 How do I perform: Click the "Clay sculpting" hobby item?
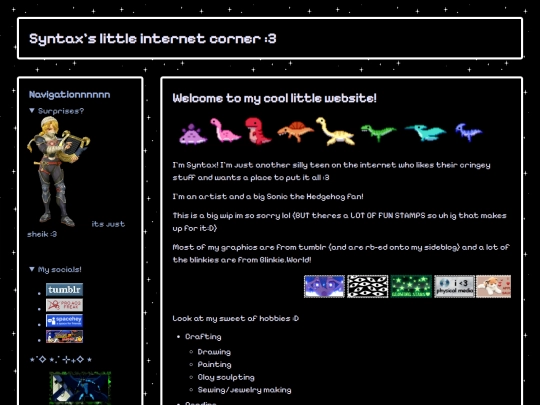(226, 377)
